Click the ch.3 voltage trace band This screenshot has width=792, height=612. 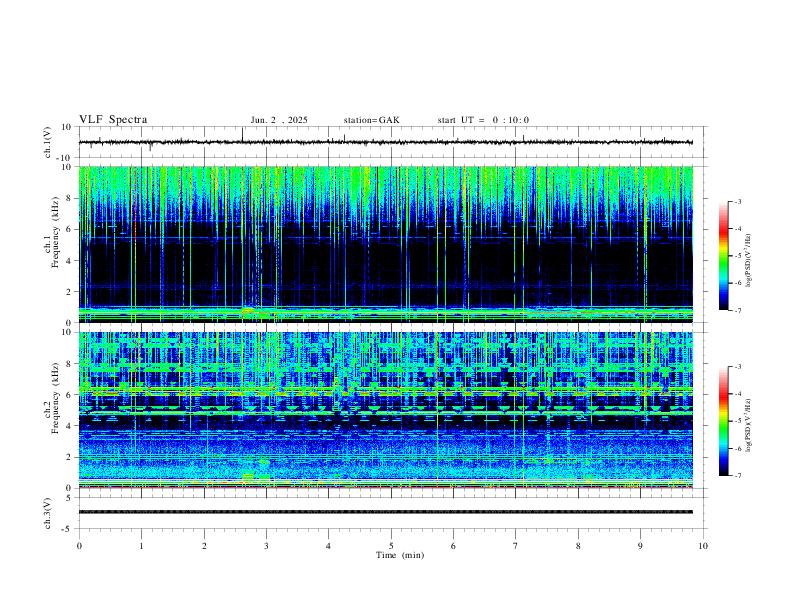coord(385,512)
